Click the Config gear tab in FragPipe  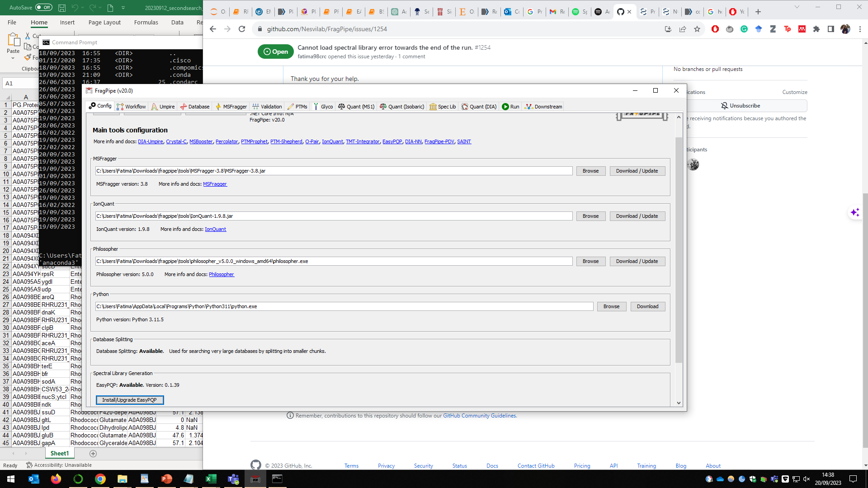click(x=99, y=106)
